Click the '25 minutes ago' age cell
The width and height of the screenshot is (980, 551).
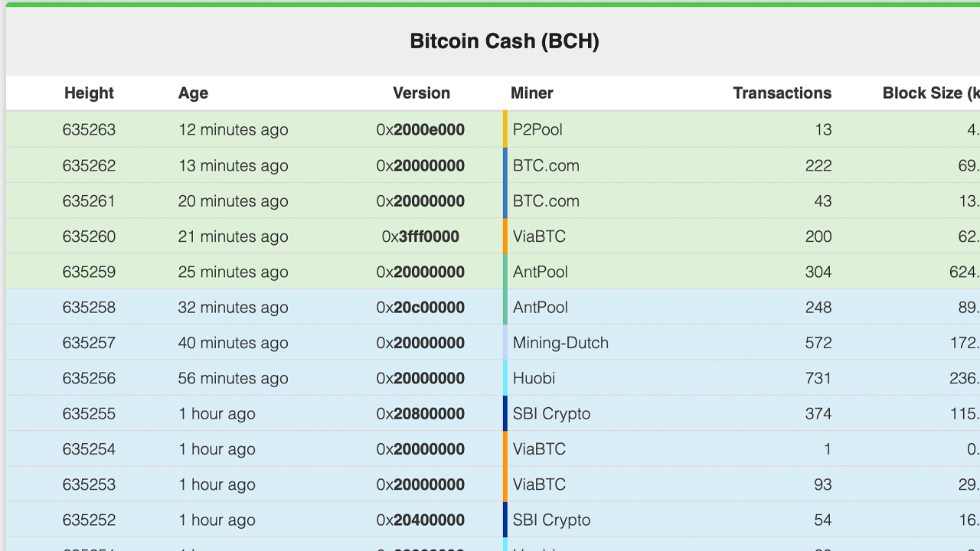coord(234,272)
